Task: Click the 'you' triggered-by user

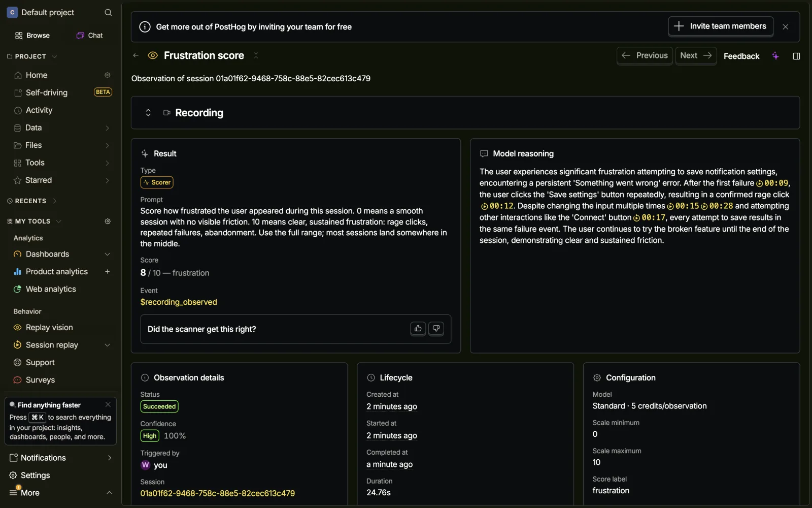Action: tap(154, 465)
